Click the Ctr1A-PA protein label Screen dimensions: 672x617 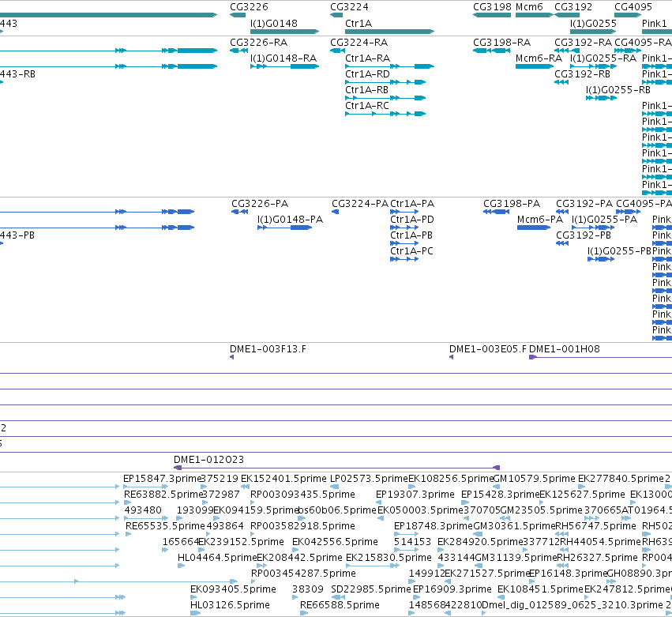click(412, 204)
